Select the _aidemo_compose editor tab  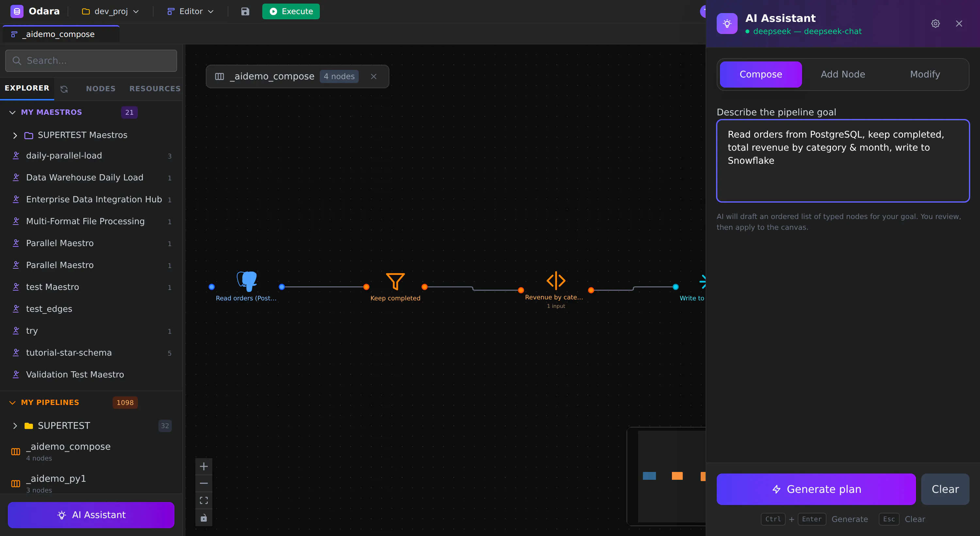pyautogui.click(x=61, y=34)
